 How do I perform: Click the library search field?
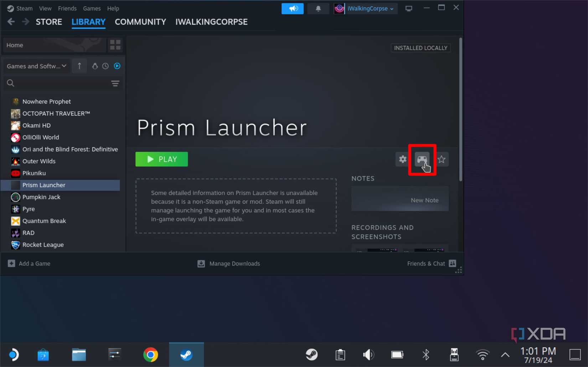click(57, 83)
